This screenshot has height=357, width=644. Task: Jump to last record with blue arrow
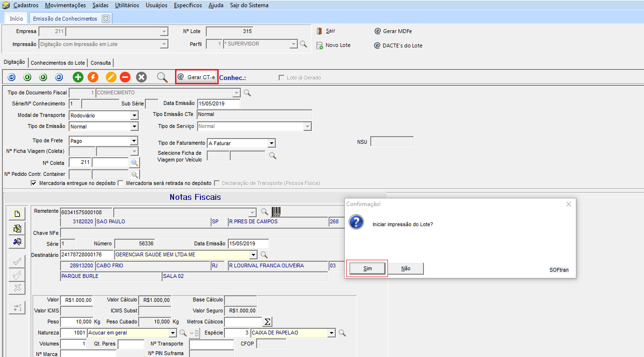59,77
